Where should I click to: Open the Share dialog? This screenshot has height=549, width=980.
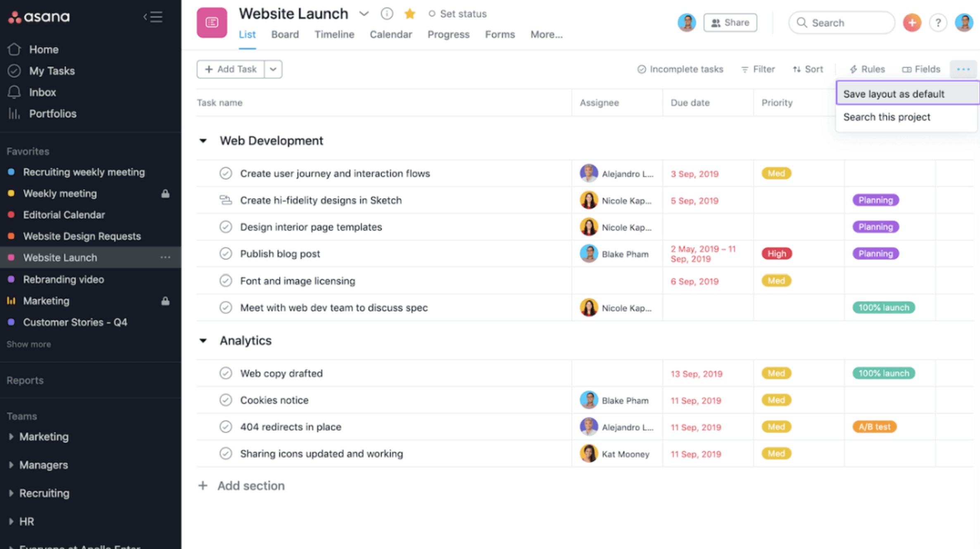click(730, 23)
